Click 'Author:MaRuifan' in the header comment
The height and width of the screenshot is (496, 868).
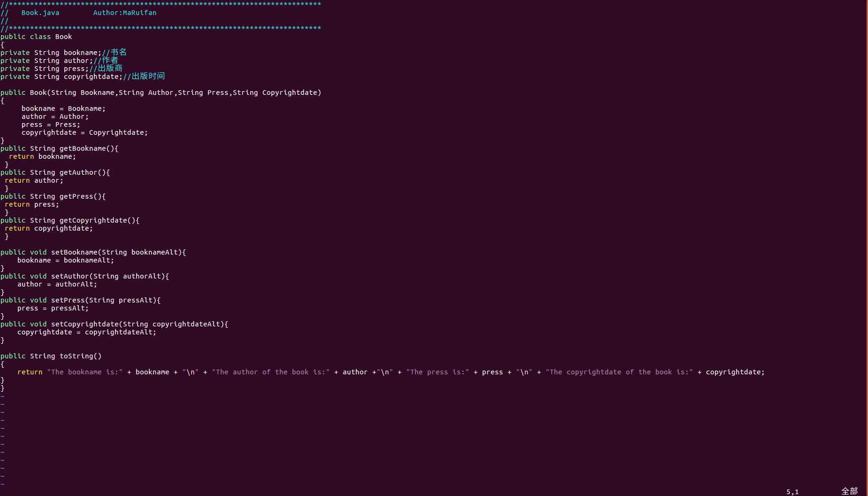click(125, 13)
